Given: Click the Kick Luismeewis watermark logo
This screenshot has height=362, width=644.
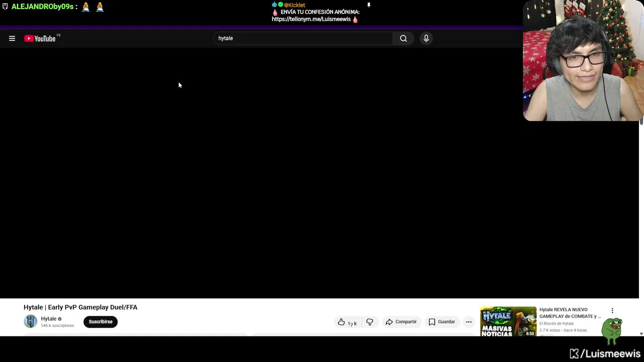Looking at the screenshot, I should (605, 354).
